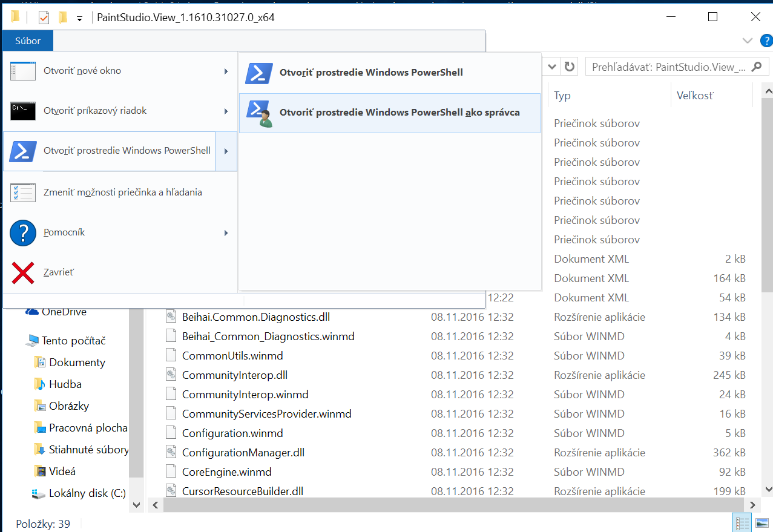773x532 pixels.
Task: Click navigation pane scroll down arrow
Action: pos(136,504)
